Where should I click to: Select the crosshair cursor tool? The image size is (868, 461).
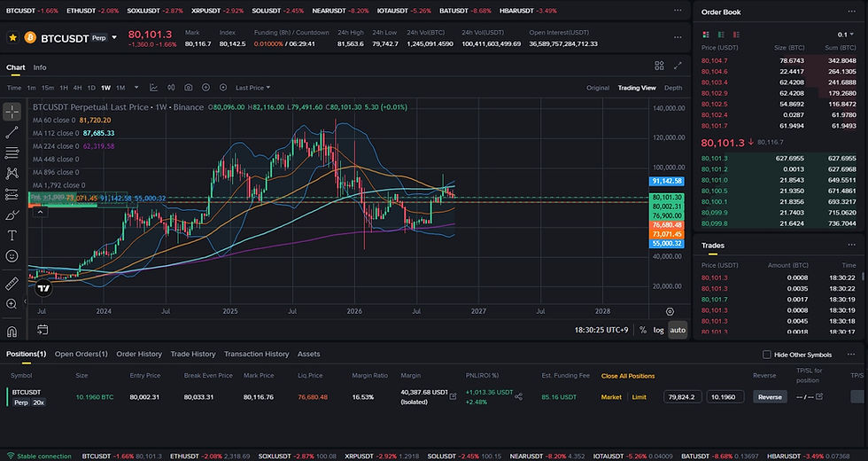tap(12, 112)
